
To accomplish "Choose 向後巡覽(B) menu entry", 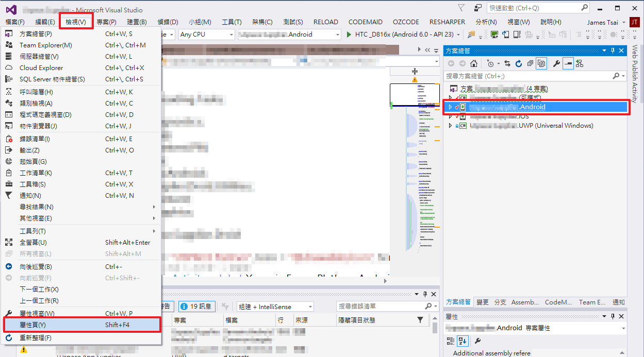I will click(x=82, y=267).
